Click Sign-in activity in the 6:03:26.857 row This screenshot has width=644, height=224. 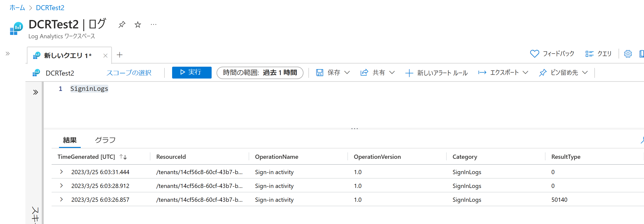point(274,200)
